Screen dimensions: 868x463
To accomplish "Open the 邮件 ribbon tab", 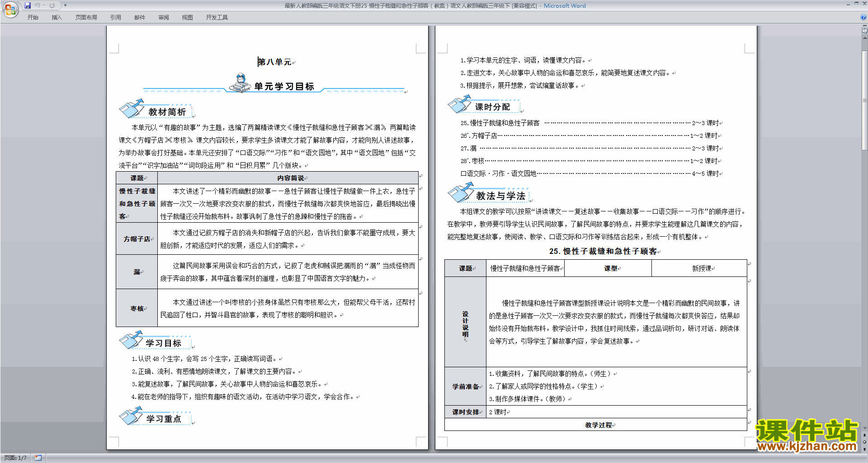I will (x=140, y=18).
